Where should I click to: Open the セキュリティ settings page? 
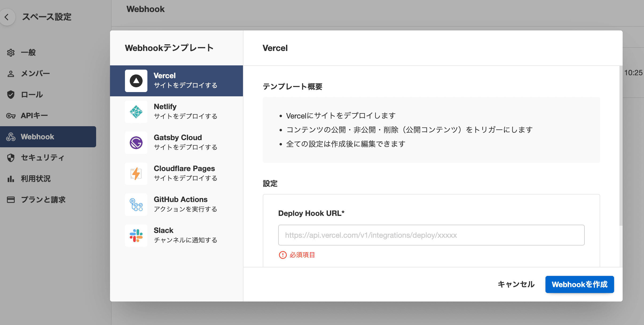(x=42, y=158)
